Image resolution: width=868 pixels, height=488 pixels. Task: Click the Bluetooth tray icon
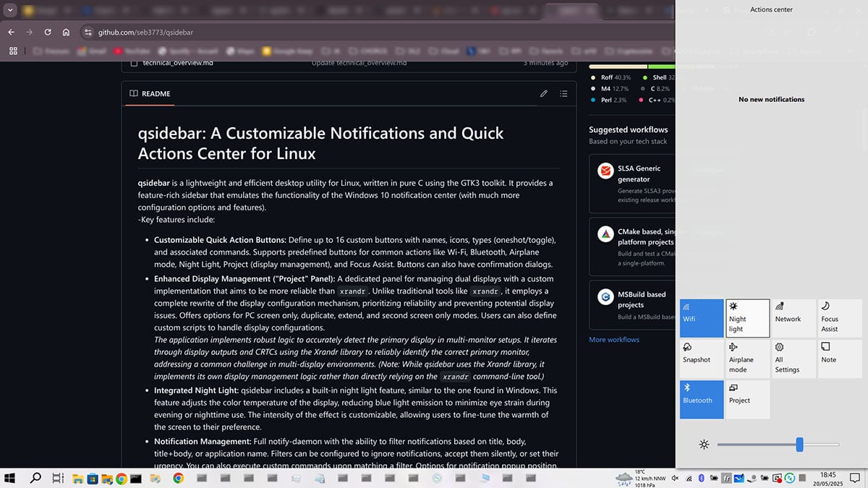(x=701, y=478)
